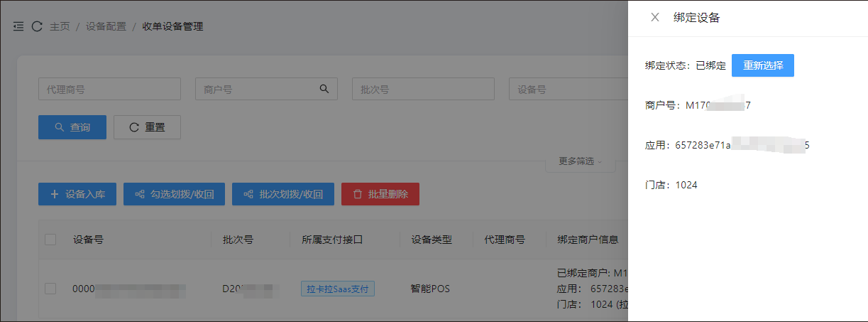
Task: Toggle the select-all checkbox in table header
Action: [50, 240]
